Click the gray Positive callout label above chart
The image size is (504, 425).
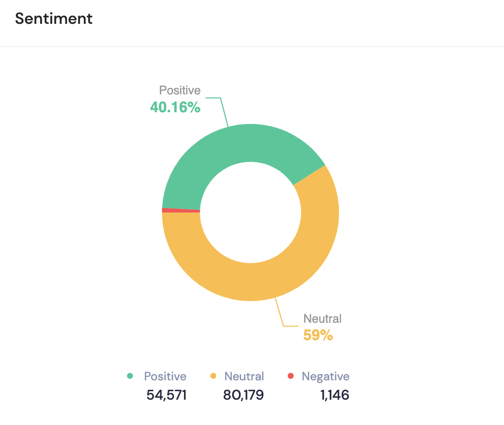point(180,90)
